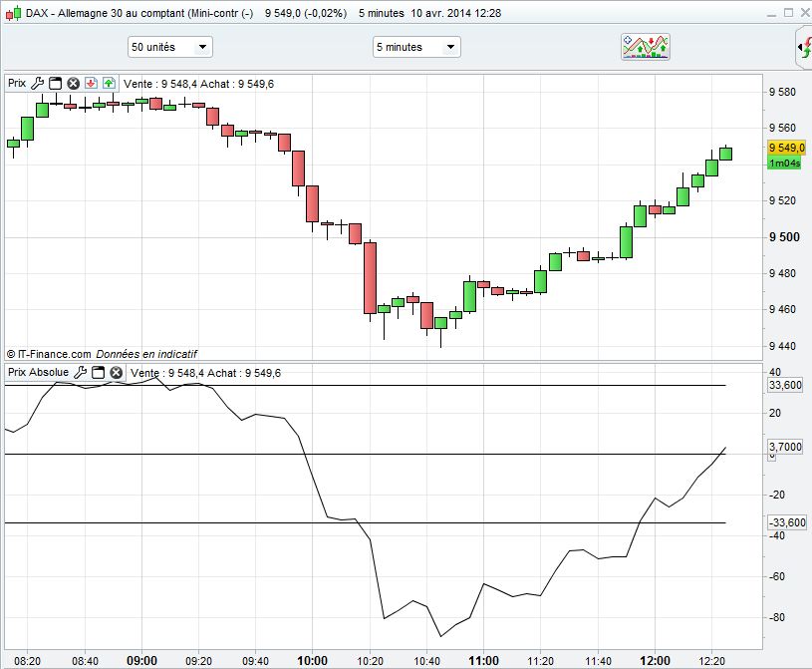The image size is (812, 669).
Task: Maximize the Prix price panel
Action: [55, 83]
